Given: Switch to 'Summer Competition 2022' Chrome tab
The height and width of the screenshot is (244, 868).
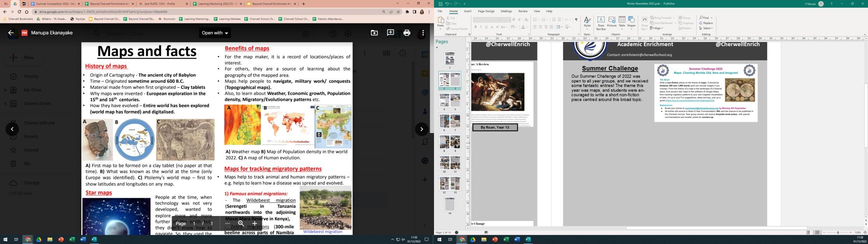Looking at the screenshot, I should (x=56, y=4).
